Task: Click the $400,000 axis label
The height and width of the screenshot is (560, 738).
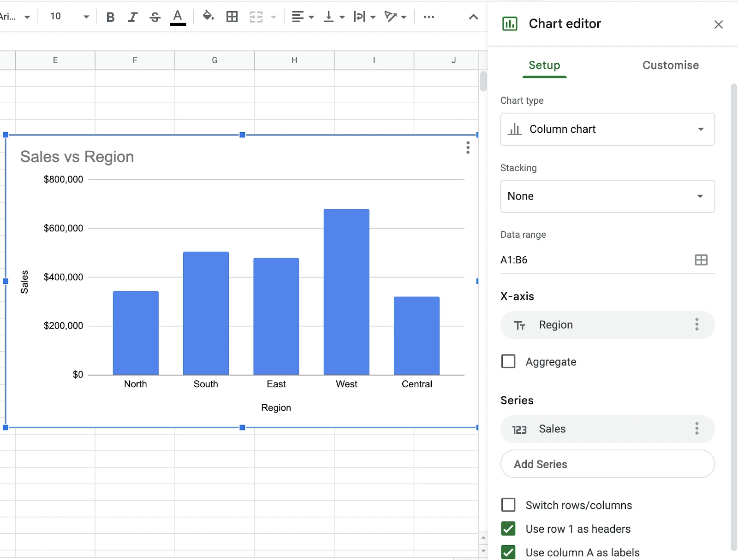Action: (x=63, y=277)
